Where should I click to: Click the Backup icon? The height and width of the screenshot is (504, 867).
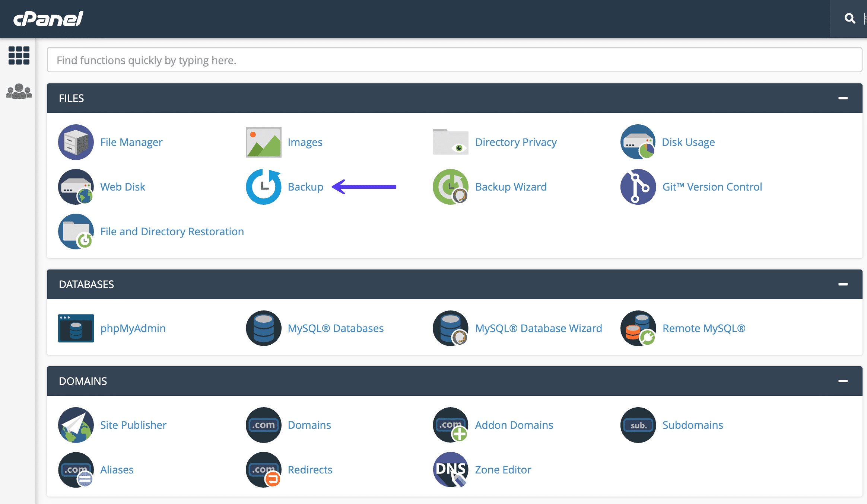[x=264, y=186]
